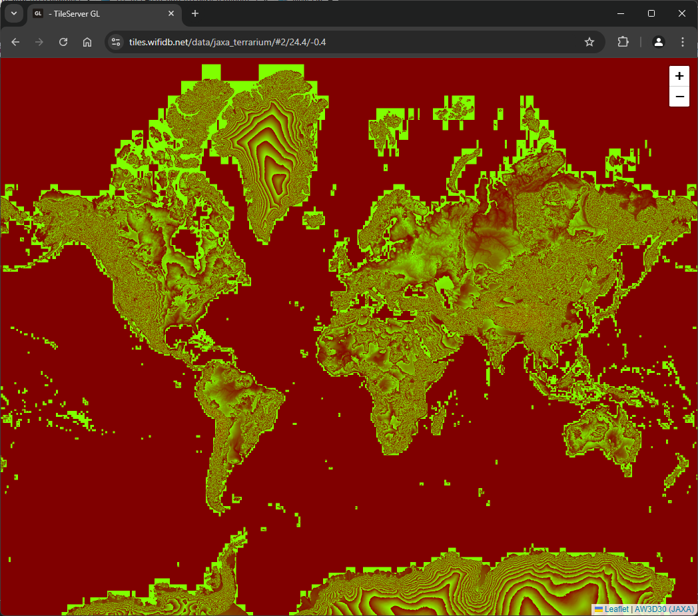Image resolution: width=698 pixels, height=616 pixels.
Task: Open the Chrome three-dot menu
Action: point(683,42)
